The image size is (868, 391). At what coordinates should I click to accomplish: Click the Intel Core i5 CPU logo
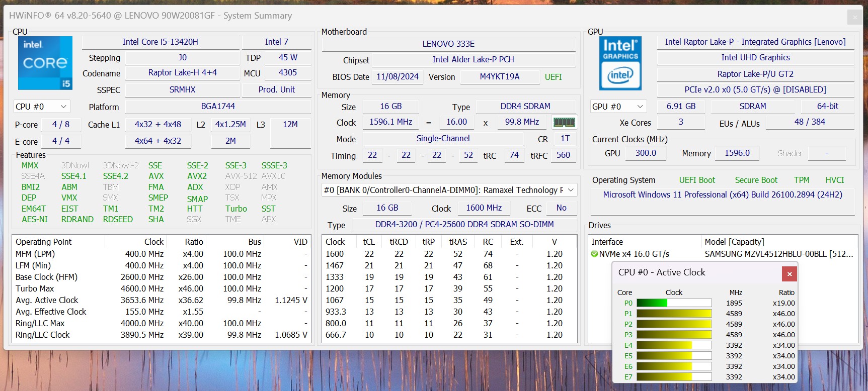coord(45,63)
